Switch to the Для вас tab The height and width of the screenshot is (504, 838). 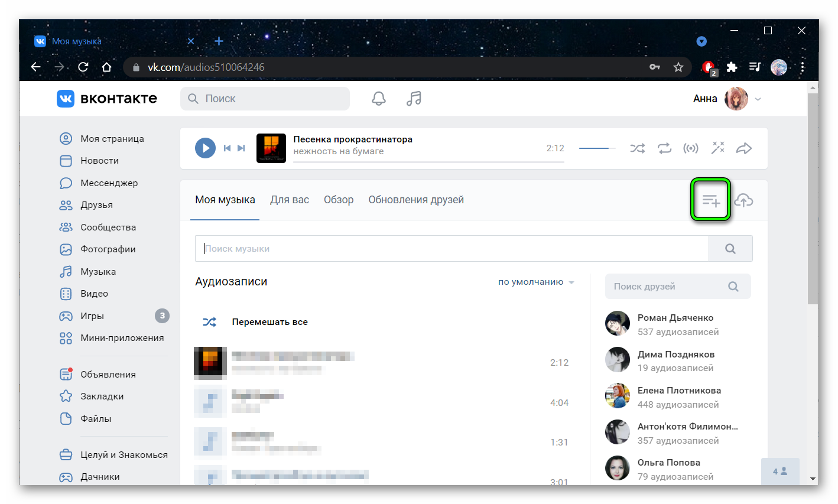pos(290,200)
